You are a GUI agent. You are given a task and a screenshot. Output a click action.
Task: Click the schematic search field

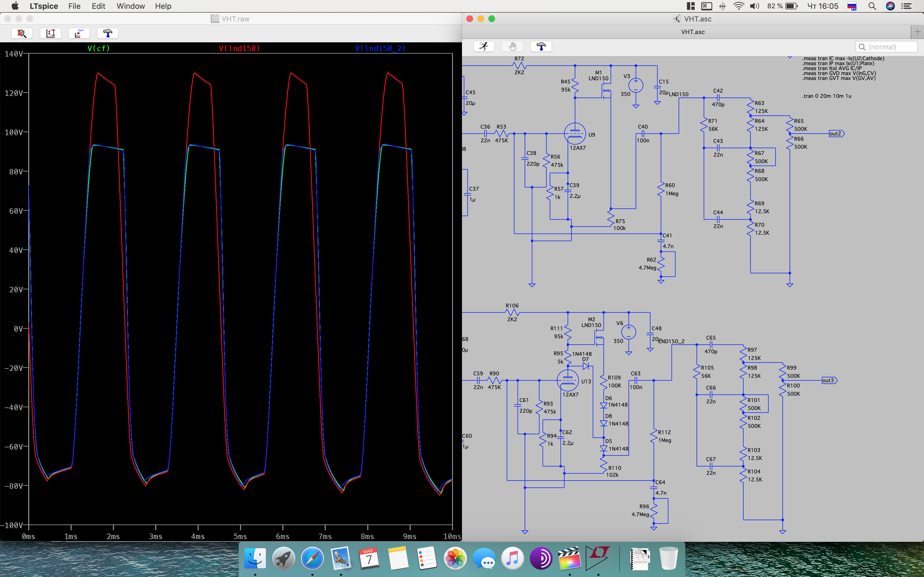click(886, 47)
